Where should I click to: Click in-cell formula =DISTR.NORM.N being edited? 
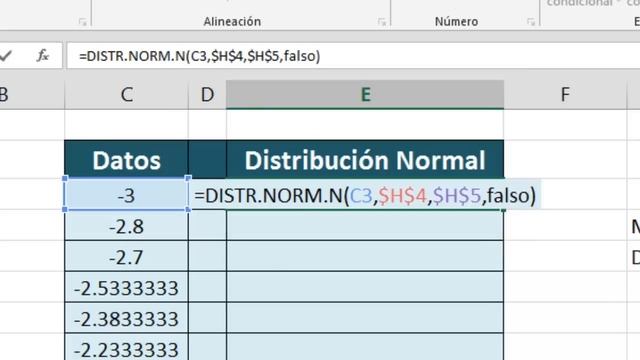pyautogui.click(x=365, y=196)
